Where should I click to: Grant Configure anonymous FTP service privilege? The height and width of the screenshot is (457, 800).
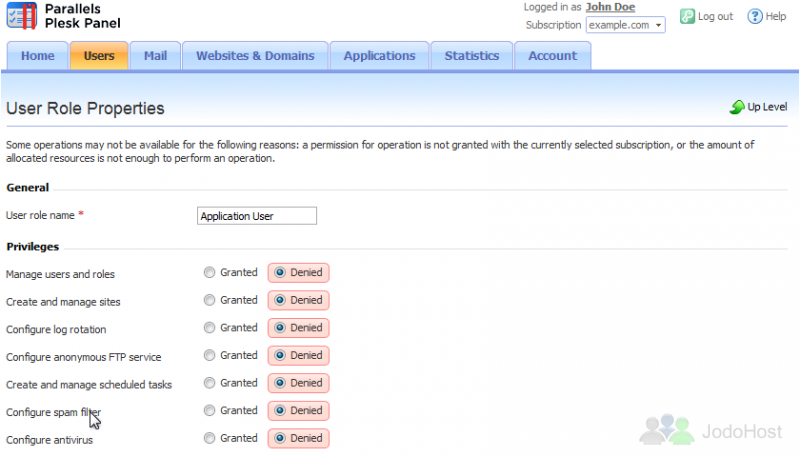pos(209,355)
